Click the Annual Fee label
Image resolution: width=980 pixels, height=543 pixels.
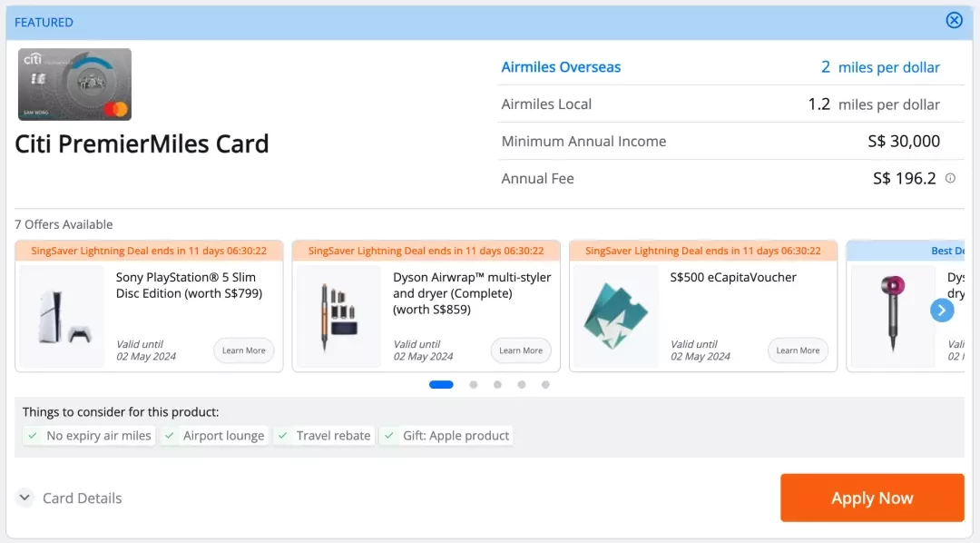pos(537,178)
